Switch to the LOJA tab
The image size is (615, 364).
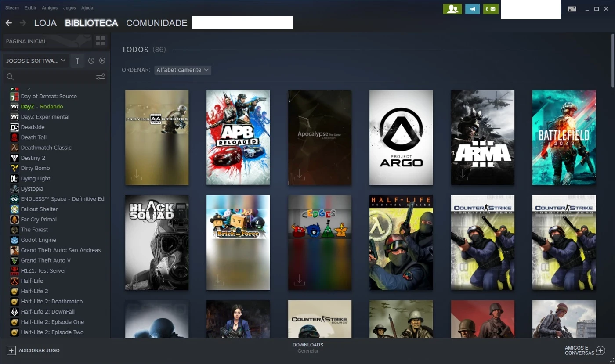[45, 23]
